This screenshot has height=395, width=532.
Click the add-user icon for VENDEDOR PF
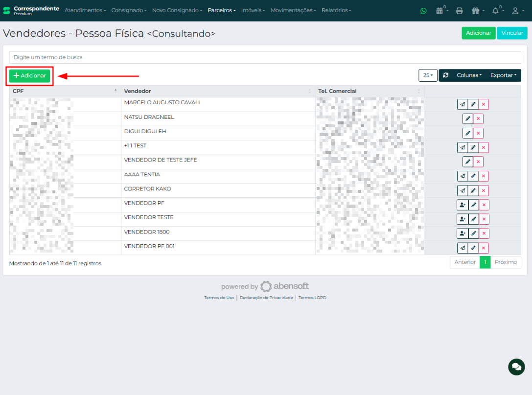(x=463, y=205)
